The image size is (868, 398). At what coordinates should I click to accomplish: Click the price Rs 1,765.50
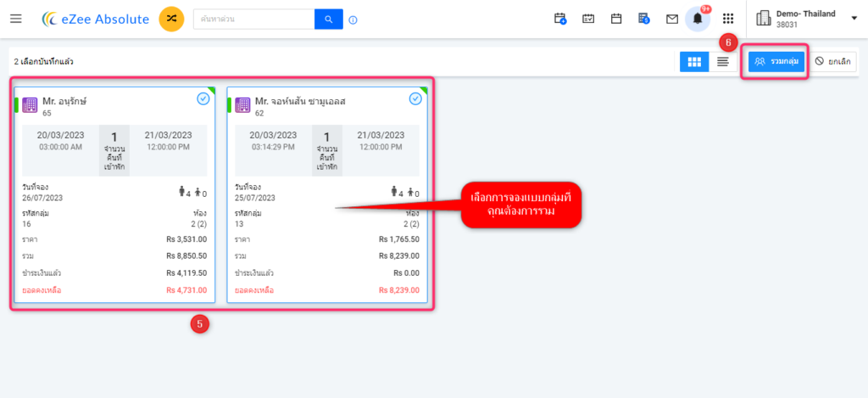click(x=399, y=239)
